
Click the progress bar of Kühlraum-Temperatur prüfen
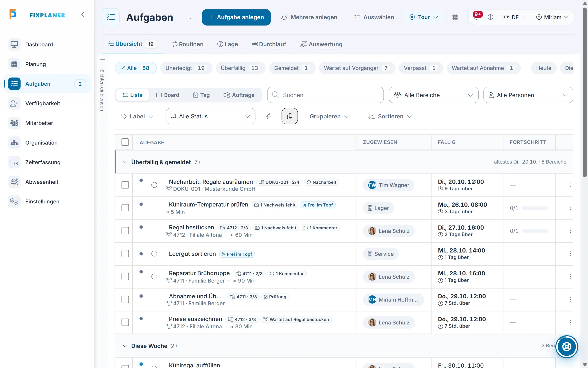[x=535, y=208]
